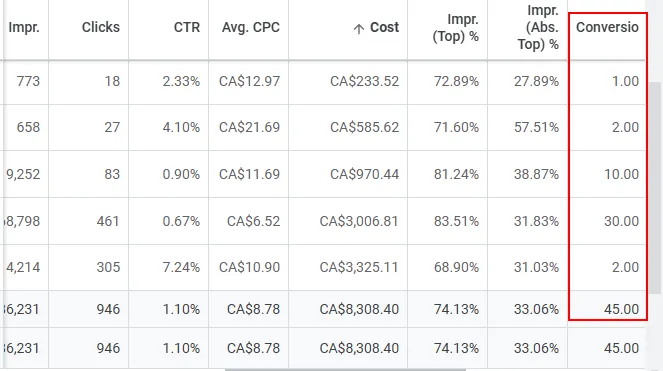
Task: Click the Avg. CPC column header
Action: (251, 27)
